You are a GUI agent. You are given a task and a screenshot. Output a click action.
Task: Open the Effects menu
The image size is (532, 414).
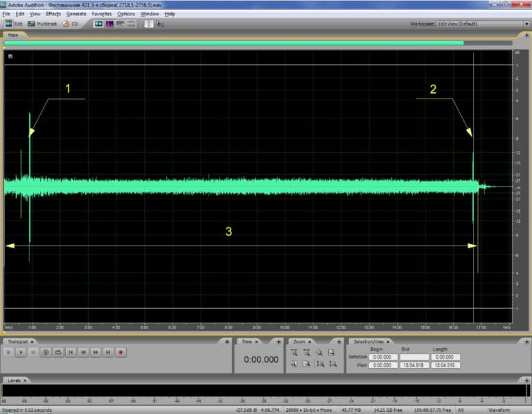coord(53,14)
